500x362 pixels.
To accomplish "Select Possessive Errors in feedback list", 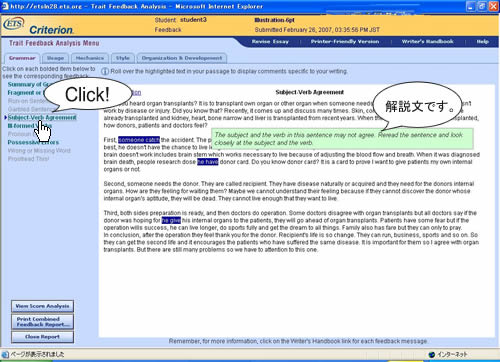I will tap(33, 142).
